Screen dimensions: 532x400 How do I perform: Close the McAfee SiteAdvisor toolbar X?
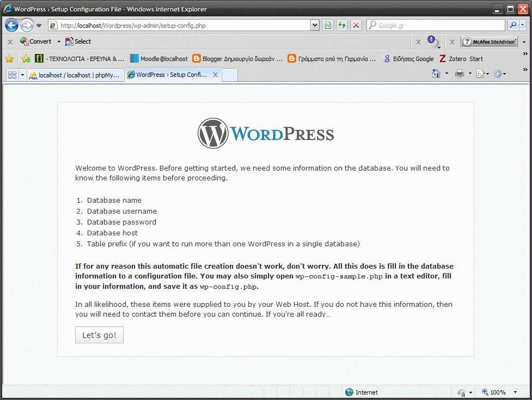tap(452, 42)
